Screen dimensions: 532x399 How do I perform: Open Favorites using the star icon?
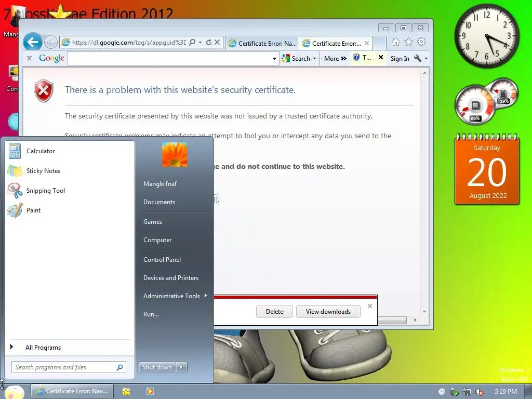pos(408,42)
